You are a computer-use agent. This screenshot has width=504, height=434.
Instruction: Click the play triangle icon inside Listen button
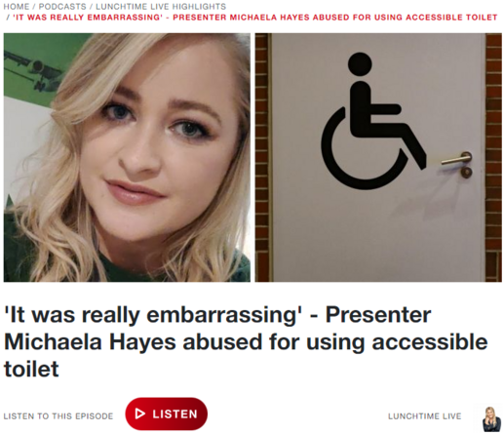point(140,414)
